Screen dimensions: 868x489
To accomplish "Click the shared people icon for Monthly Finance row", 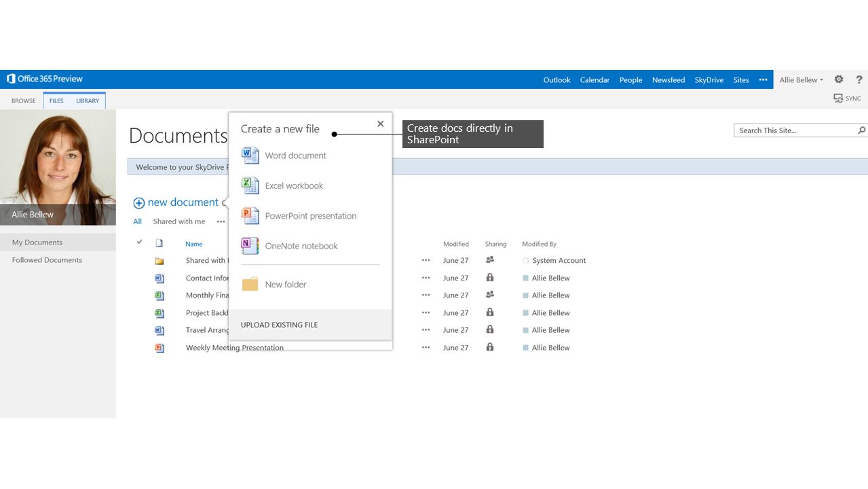I will click(490, 295).
